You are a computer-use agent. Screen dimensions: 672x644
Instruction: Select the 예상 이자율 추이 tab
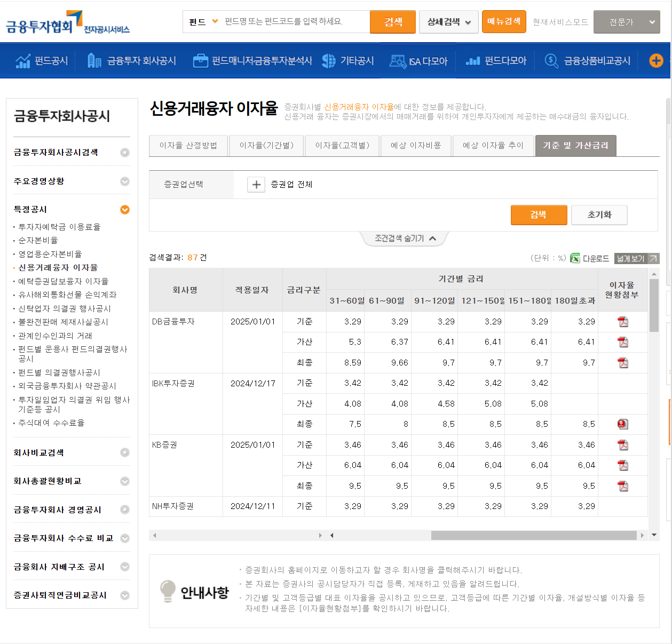point(493,145)
